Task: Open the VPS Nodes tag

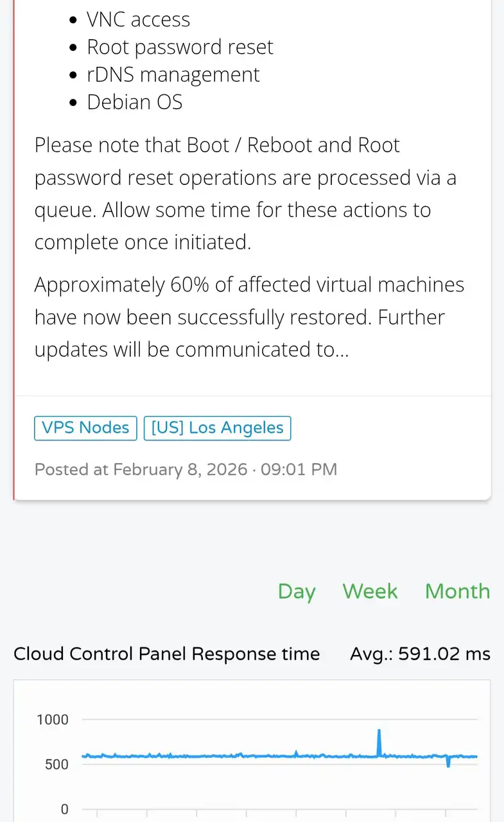Action: click(85, 428)
